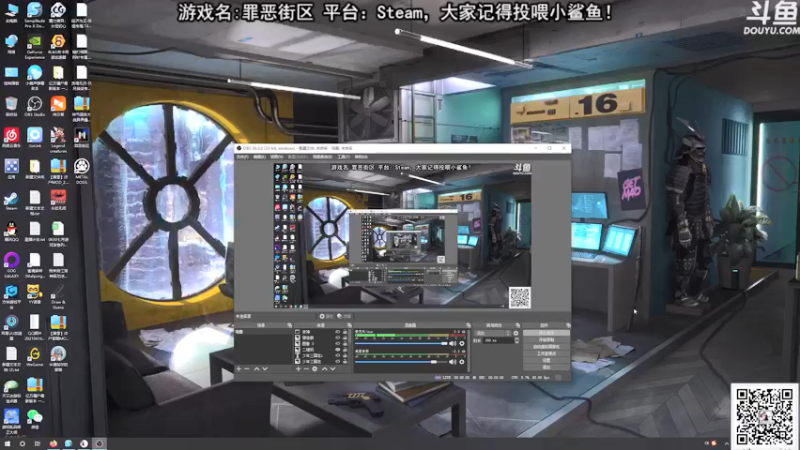Open the second menu in OBS menu bar
The width and height of the screenshot is (800, 450).
tap(259, 157)
